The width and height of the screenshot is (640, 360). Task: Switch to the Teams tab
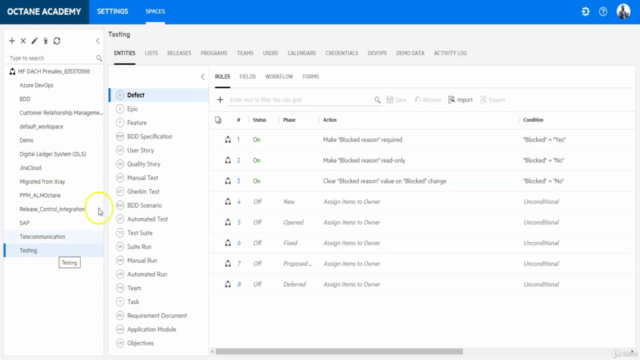(245, 53)
